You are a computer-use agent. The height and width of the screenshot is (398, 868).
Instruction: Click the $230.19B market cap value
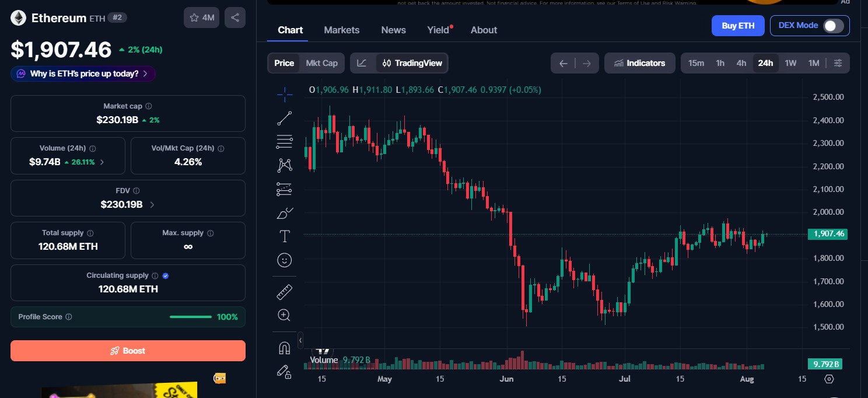pos(117,120)
